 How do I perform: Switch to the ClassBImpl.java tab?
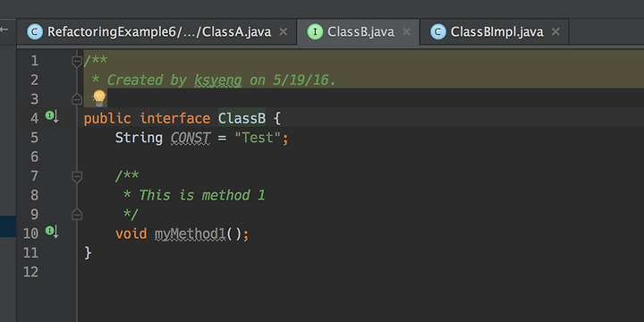[495, 31]
